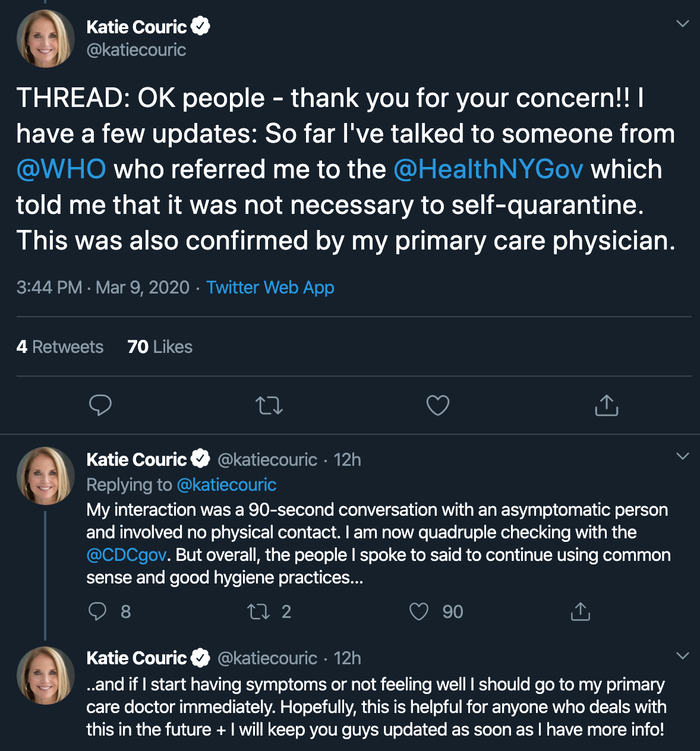Open Katie Couric's profile picture at top

(45, 39)
